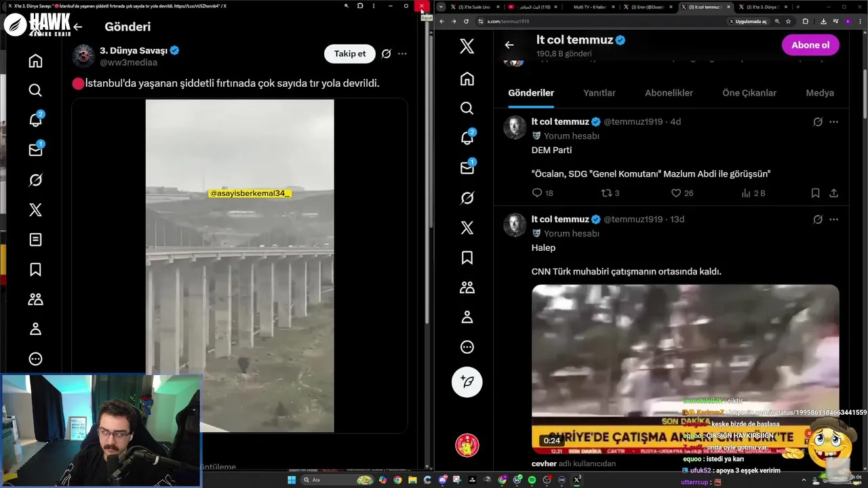Screen dimensions: 868x488
Task: Repost the DEM Parti post
Action: (607, 193)
